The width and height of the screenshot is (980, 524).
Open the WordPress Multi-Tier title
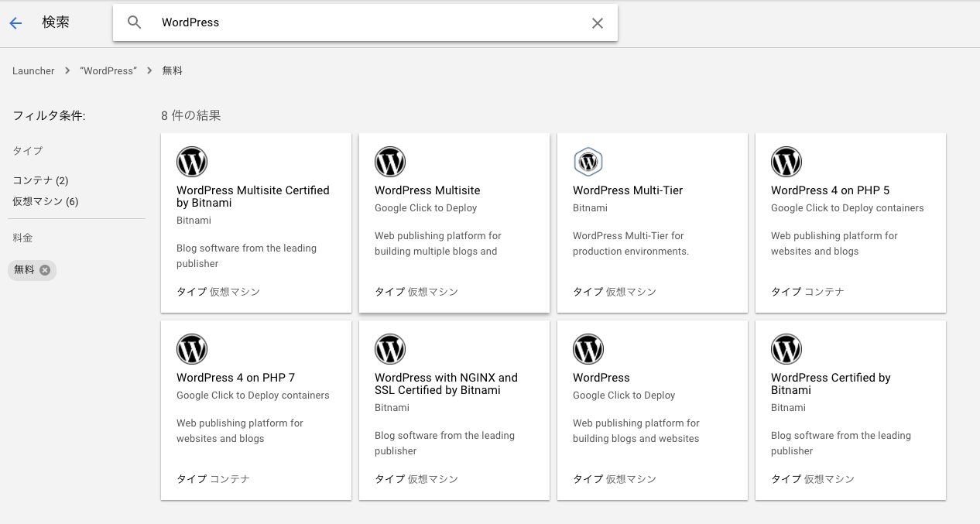628,190
